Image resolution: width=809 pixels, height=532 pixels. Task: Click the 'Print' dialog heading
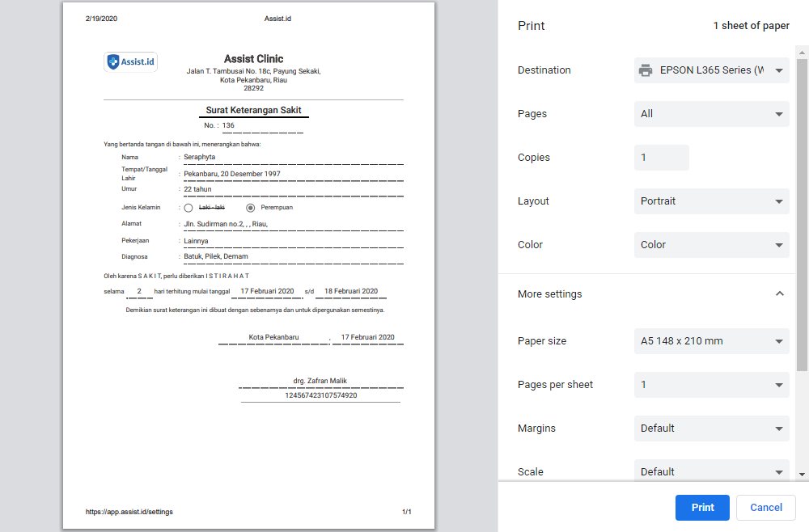pyautogui.click(x=531, y=26)
